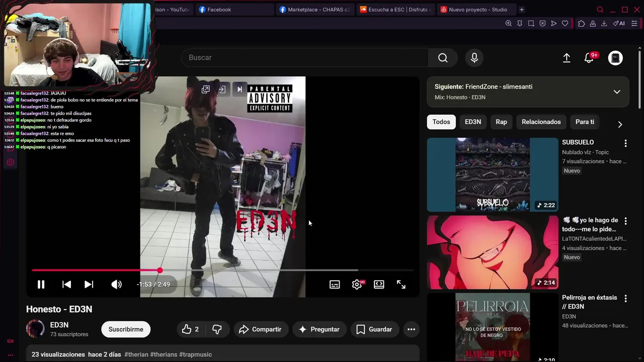
Task: Switch to Escucha a ESC SoundCloud tab
Action: [x=395, y=10]
